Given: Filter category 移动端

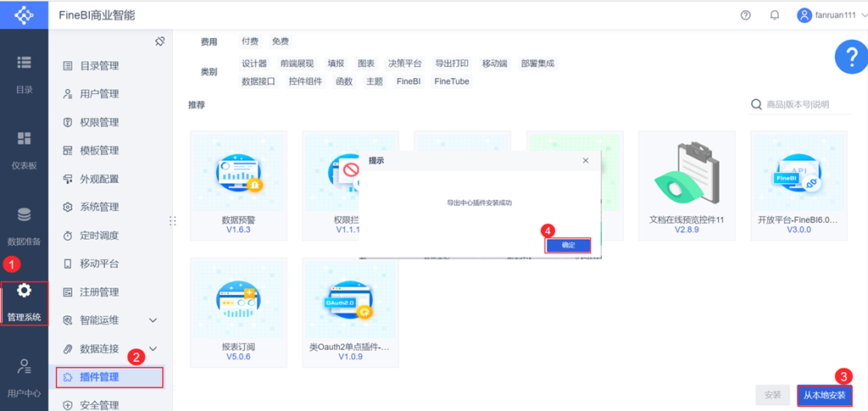Looking at the screenshot, I should [495, 64].
